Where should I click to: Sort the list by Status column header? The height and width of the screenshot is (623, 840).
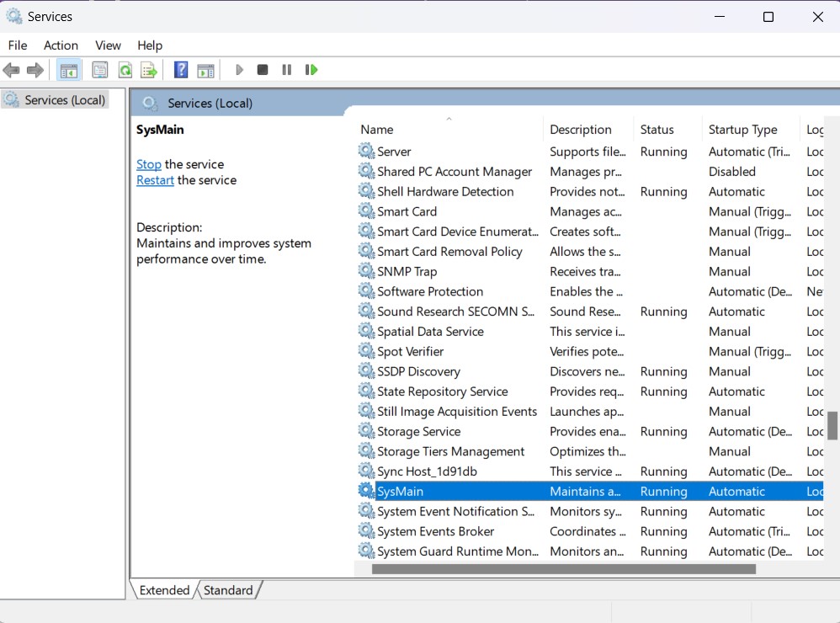coord(657,130)
